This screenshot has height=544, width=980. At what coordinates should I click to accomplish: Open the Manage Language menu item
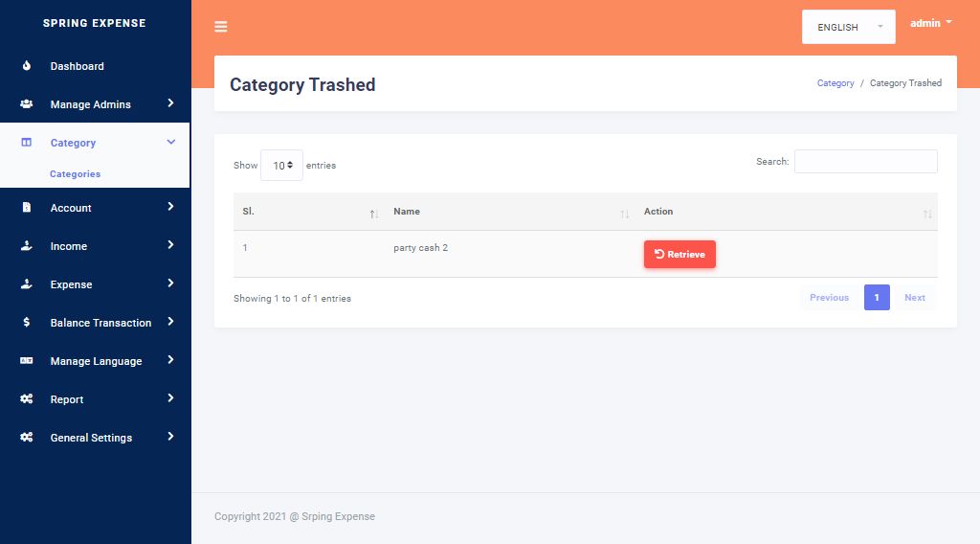(95, 361)
